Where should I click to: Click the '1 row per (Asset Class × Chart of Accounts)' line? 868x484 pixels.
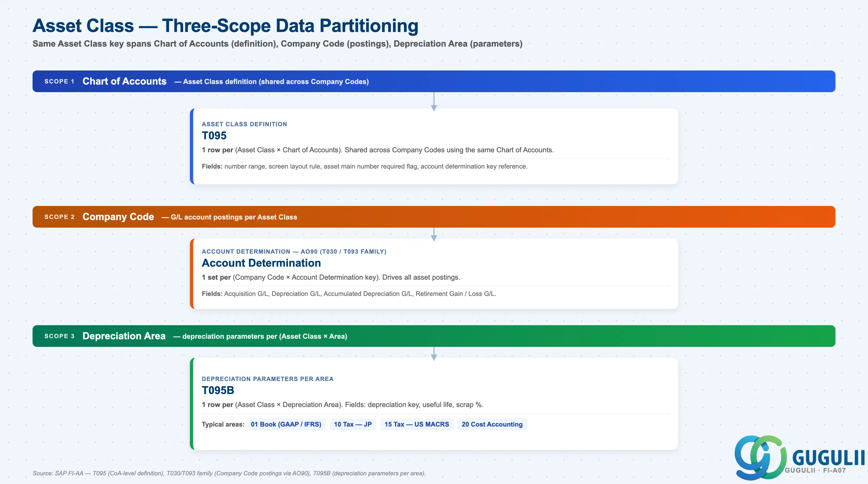377,150
